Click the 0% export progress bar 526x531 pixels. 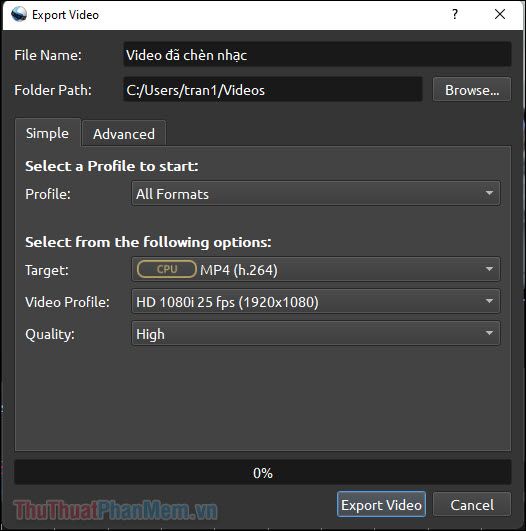click(263, 472)
